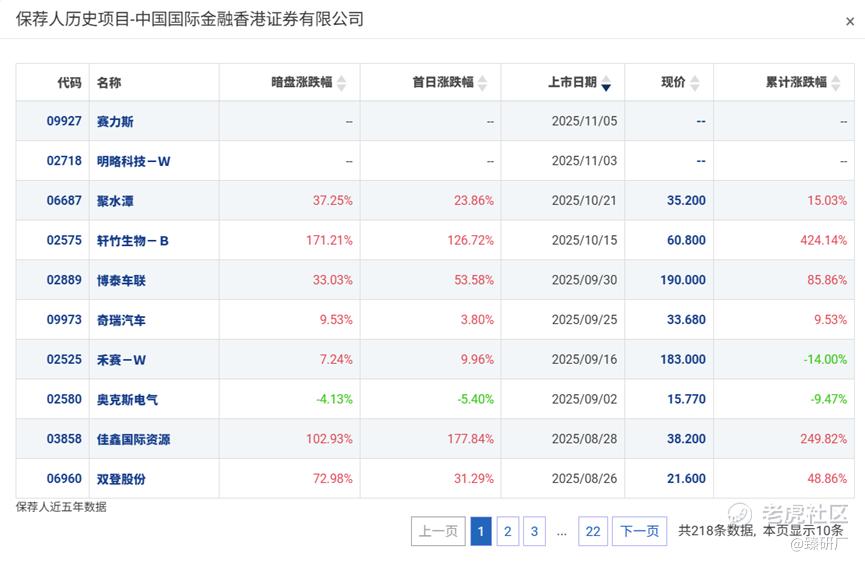
Task: Open stock 奥克斯电气
Action: tap(127, 400)
